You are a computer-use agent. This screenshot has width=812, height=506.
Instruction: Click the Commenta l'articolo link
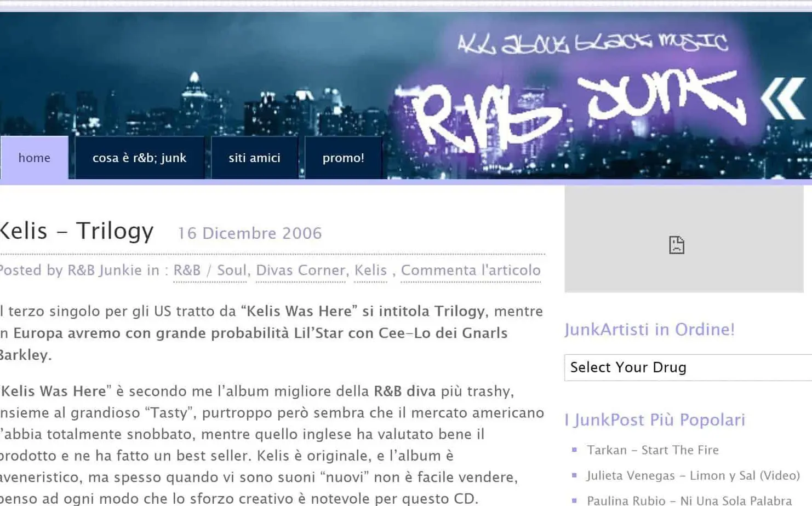[x=471, y=271]
